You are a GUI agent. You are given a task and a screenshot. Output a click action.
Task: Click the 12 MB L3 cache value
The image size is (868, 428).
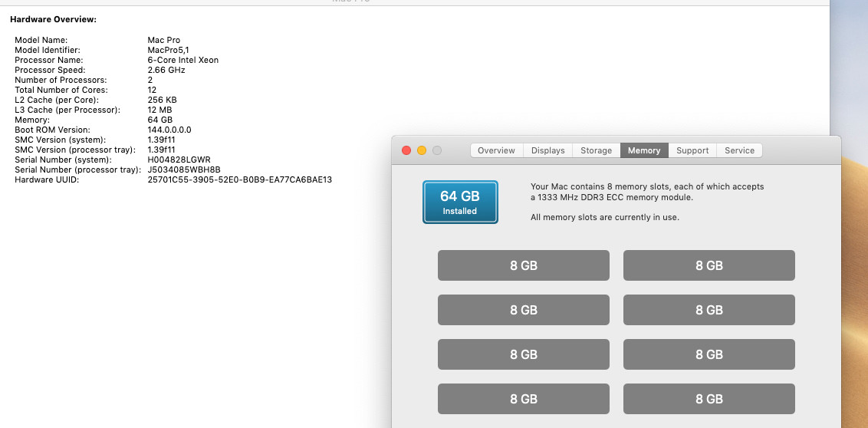click(160, 110)
